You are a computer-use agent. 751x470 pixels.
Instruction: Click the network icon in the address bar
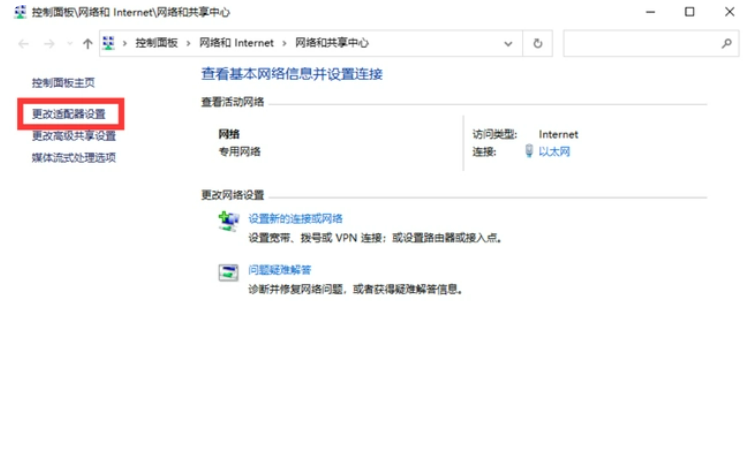coord(109,44)
